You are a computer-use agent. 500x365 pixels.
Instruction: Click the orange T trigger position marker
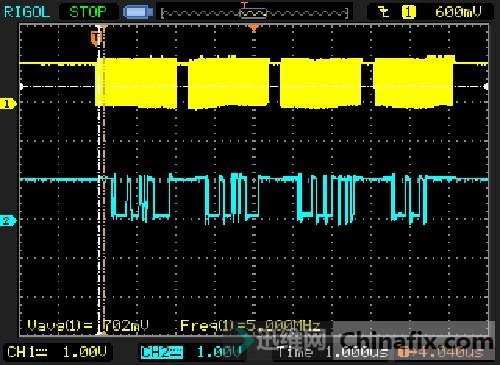96,38
